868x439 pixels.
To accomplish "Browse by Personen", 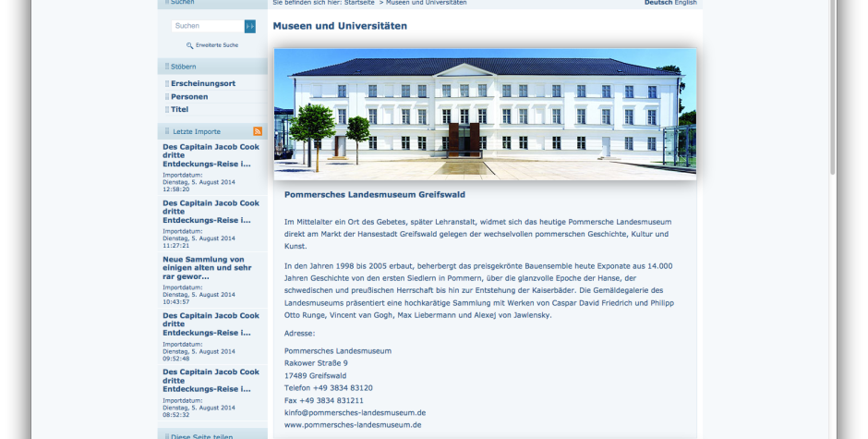I will point(189,96).
